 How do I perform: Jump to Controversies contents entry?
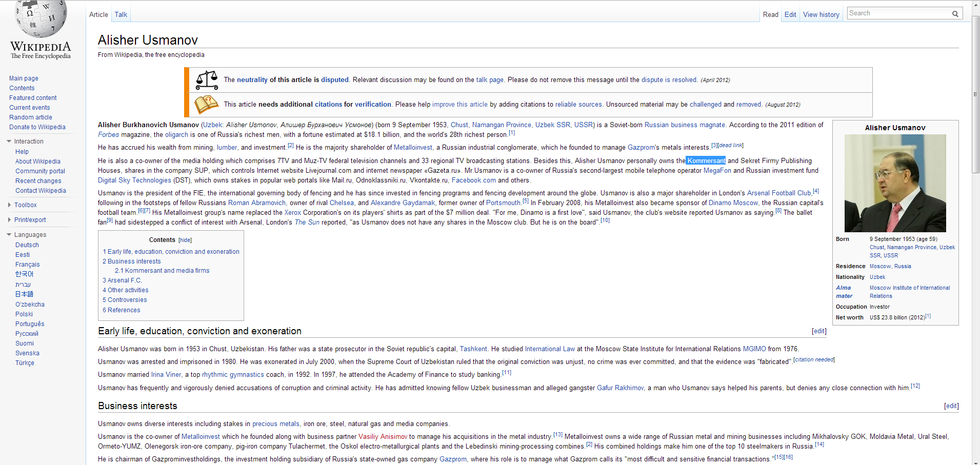pyautogui.click(x=125, y=300)
